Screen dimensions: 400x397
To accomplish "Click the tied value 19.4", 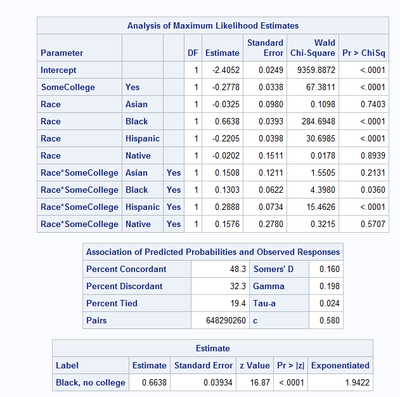I will coord(238,303).
